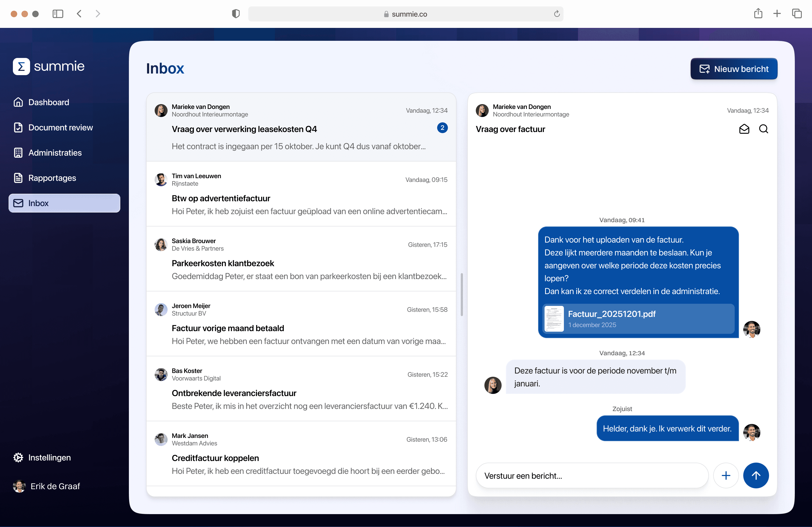Open Document review in sidebar
Image resolution: width=812 pixels, height=527 pixels.
[x=60, y=127]
